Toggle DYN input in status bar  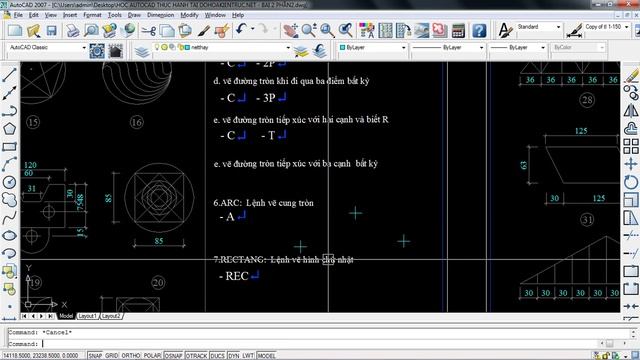point(233,356)
